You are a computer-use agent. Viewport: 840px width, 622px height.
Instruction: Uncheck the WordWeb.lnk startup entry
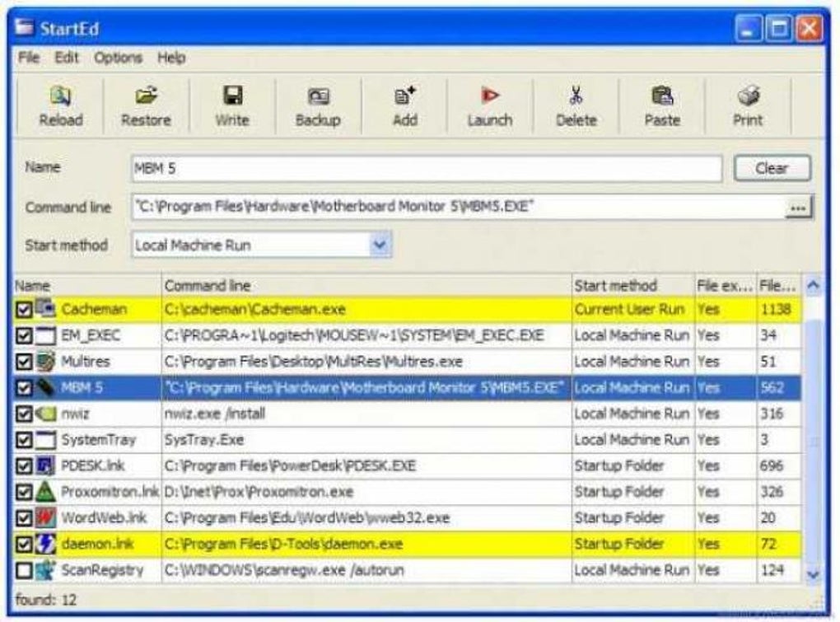[x=24, y=517]
